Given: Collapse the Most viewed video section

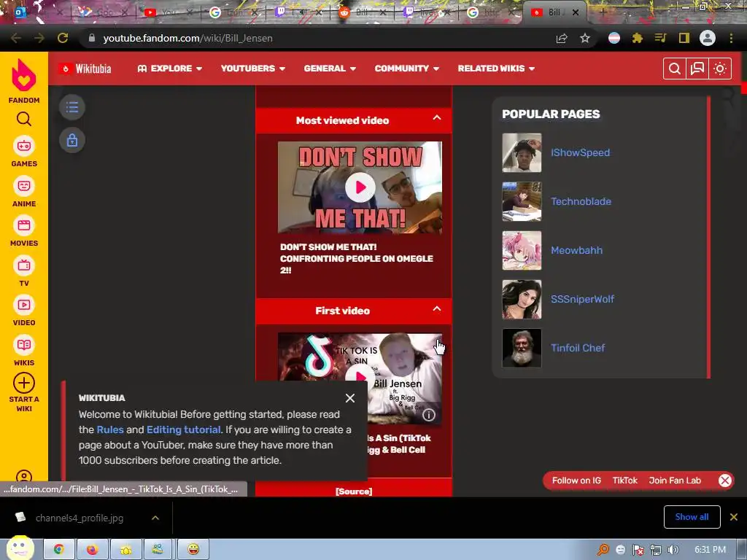Looking at the screenshot, I should click(x=437, y=117).
